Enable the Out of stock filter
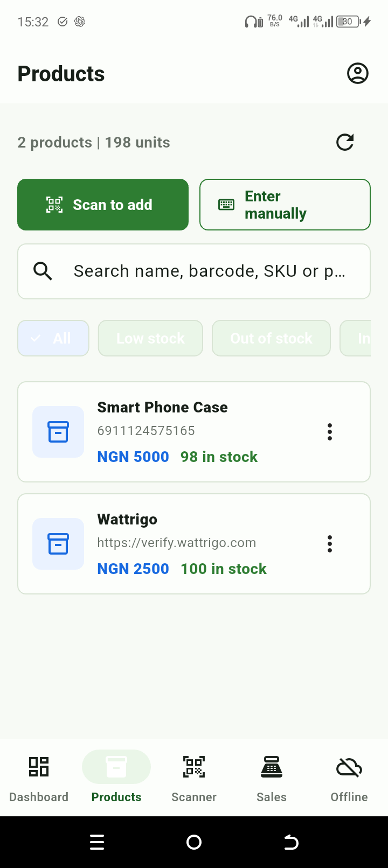This screenshot has height=868, width=388. (x=271, y=338)
